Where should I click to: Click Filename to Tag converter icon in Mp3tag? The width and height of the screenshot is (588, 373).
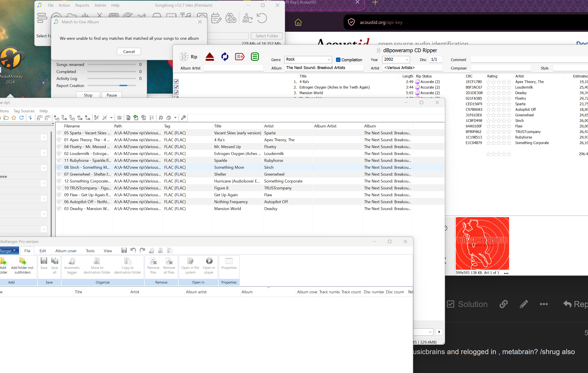pos(64,118)
